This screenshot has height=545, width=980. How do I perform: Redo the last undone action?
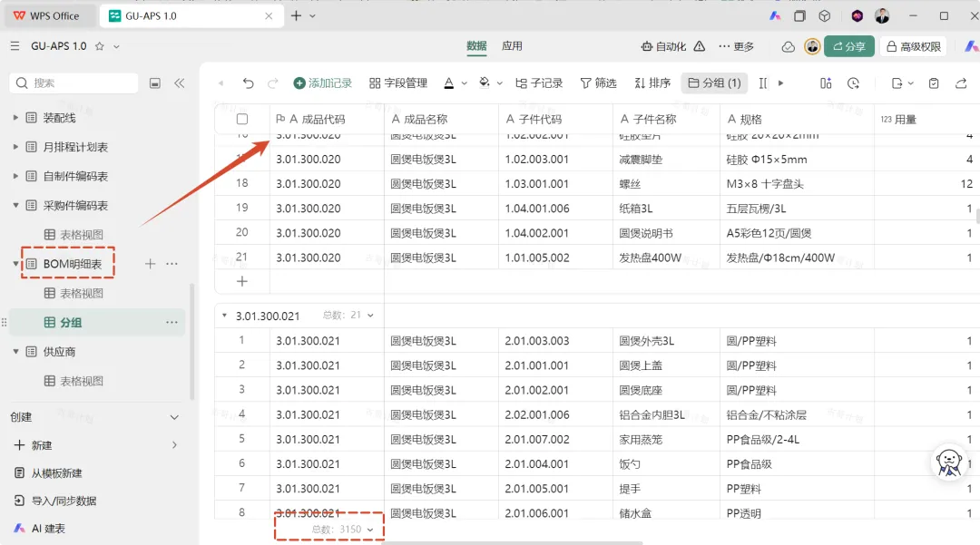click(272, 83)
